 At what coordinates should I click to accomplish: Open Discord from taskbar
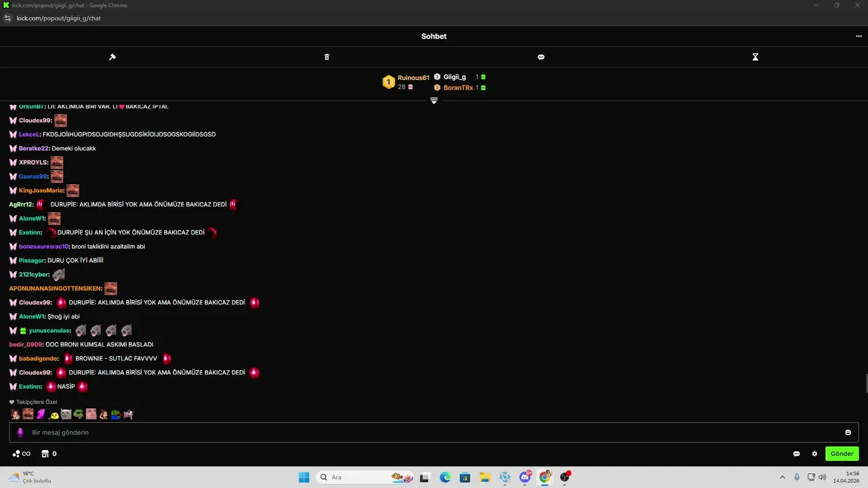(525, 477)
